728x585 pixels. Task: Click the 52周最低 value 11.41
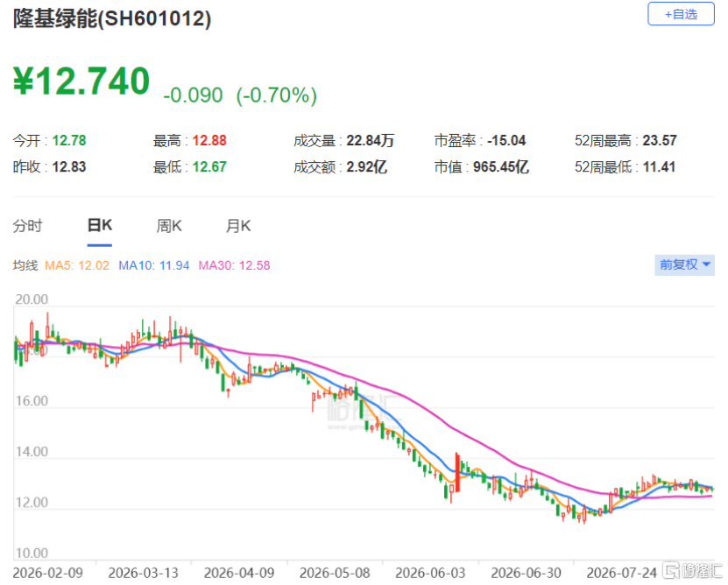click(x=659, y=166)
